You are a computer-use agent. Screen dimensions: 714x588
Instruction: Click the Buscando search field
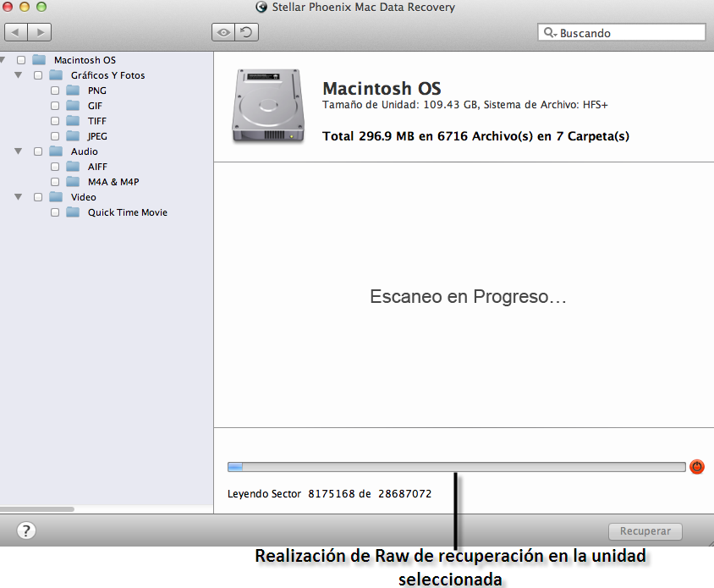pyautogui.click(x=622, y=33)
